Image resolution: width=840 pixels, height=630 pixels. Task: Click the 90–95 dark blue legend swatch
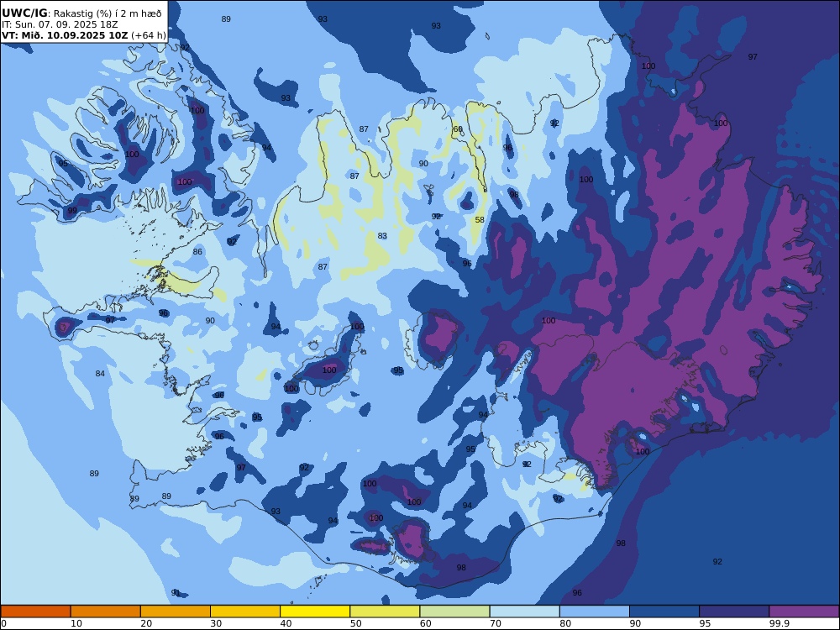tap(664, 612)
